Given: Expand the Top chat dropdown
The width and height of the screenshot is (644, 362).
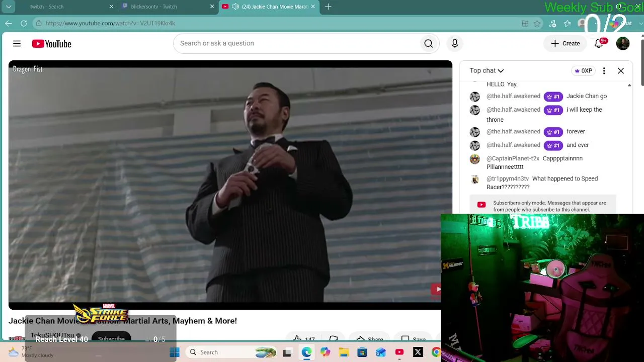Looking at the screenshot, I should [487, 71].
